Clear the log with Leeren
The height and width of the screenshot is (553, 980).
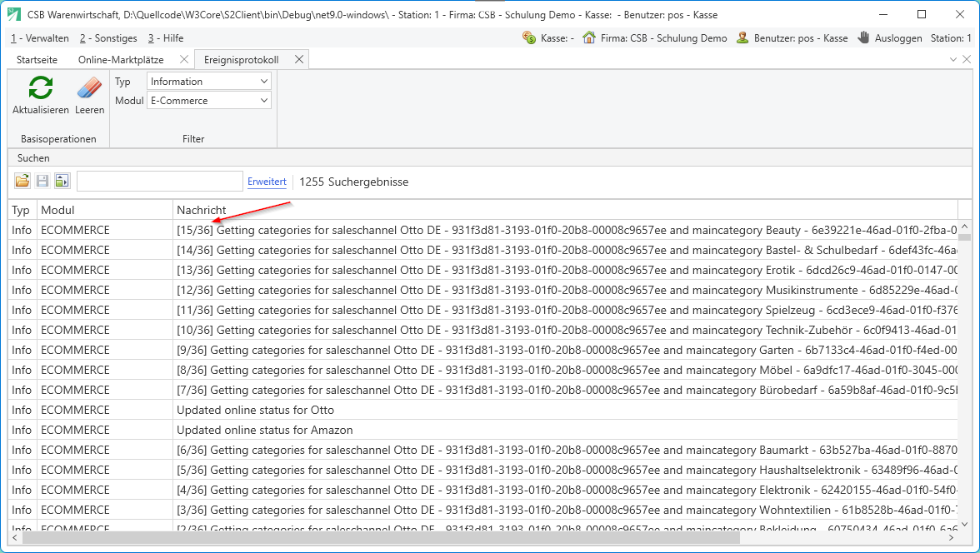(x=89, y=95)
